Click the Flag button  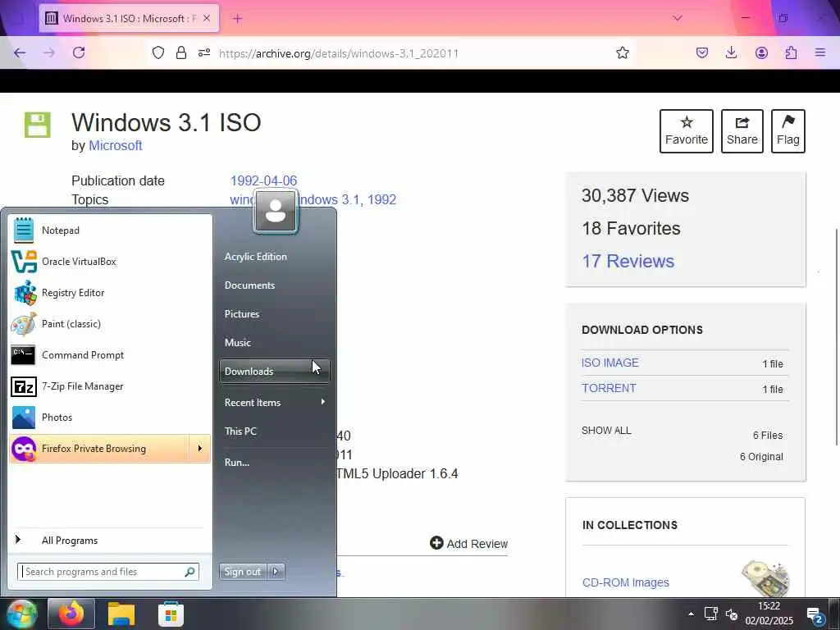tap(788, 131)
